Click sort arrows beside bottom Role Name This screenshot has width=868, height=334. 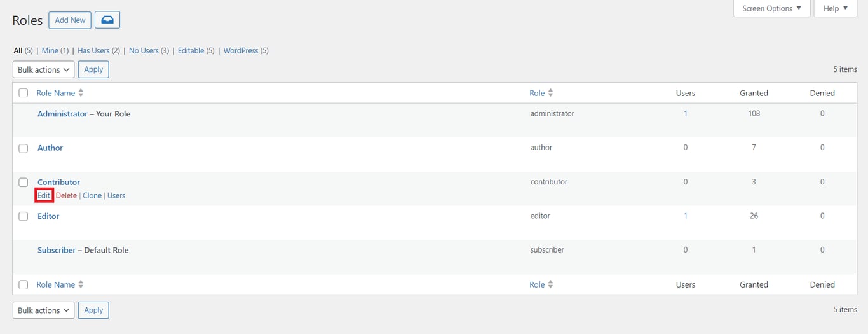tap(81, 284)
